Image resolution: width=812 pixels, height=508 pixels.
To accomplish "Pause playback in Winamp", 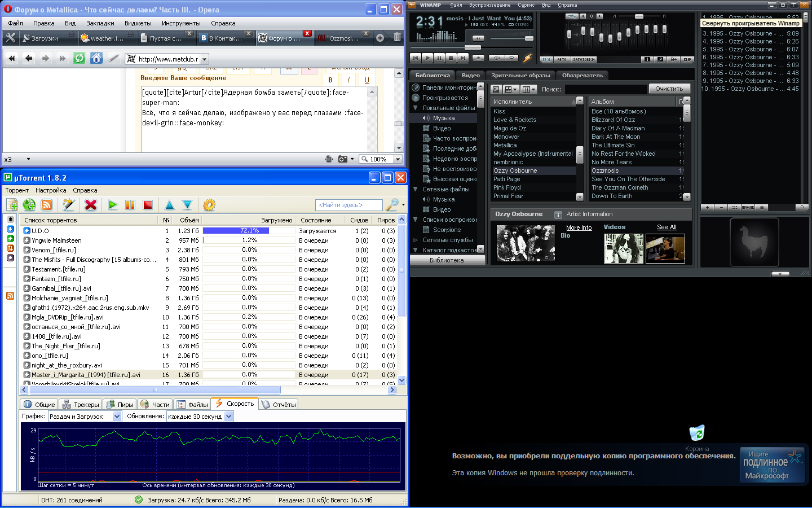I will pos(439,58).
